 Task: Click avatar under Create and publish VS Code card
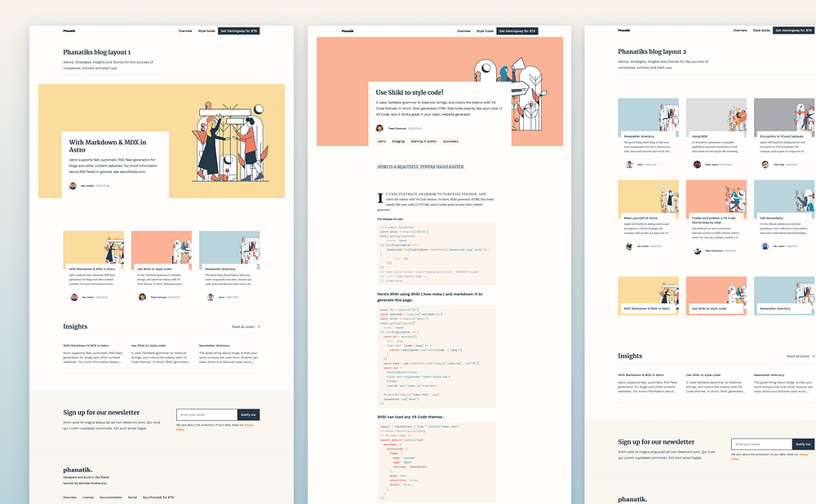(x=698, y=250)
